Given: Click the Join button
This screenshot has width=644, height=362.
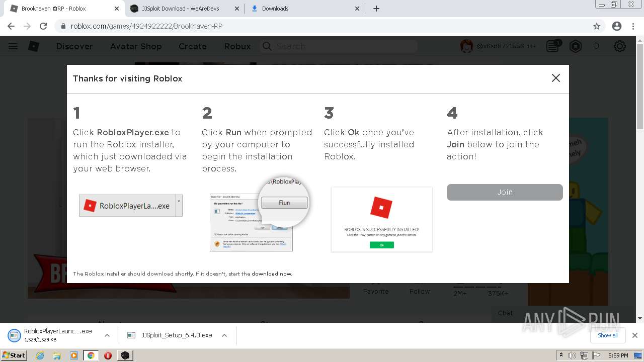Looking at the screenshot, I should click(x=505, y=192).
